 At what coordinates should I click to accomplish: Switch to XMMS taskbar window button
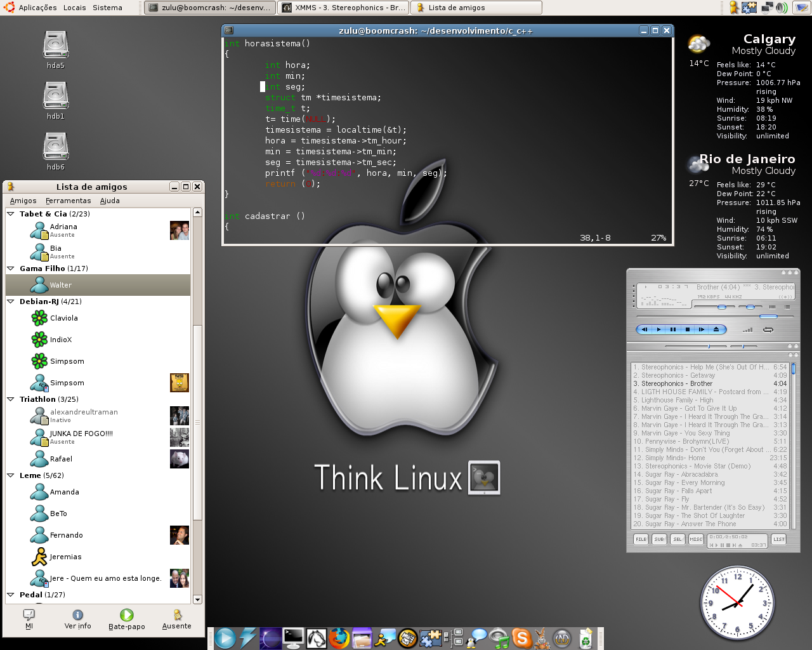pyautogui.click(x=342, y=8)
